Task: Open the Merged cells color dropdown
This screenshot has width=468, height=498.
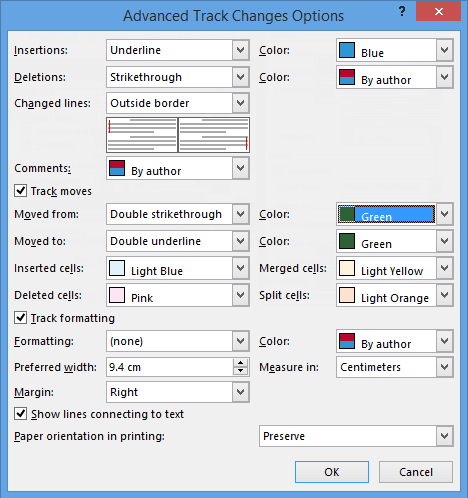Action: [395, 268]
